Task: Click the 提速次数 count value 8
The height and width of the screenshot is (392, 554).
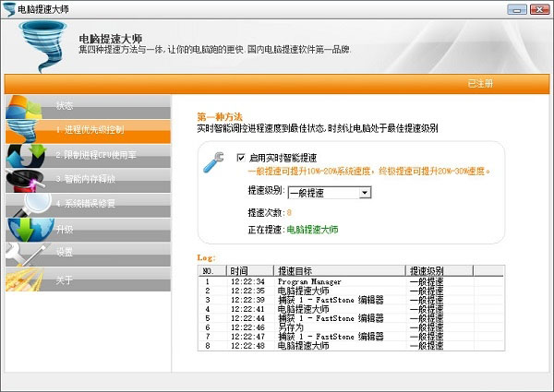Action: 289,213
